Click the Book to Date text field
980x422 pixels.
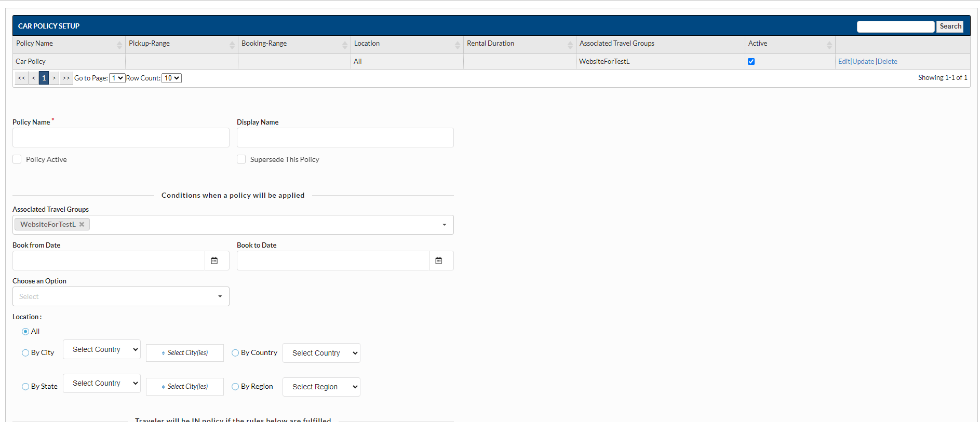click(x=333, y=261)
